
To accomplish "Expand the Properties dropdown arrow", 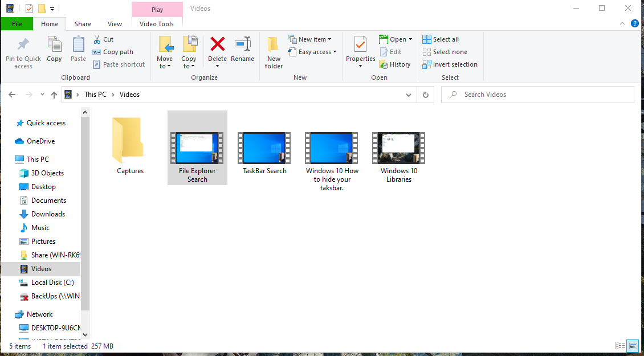I will [x=361, y=66].
